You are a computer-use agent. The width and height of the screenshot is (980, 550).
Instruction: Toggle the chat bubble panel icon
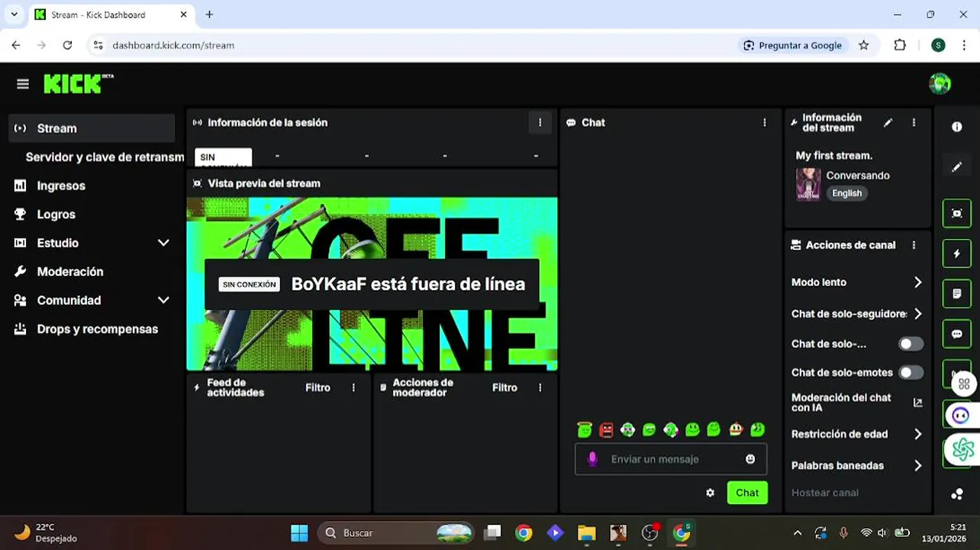[957, 334]
